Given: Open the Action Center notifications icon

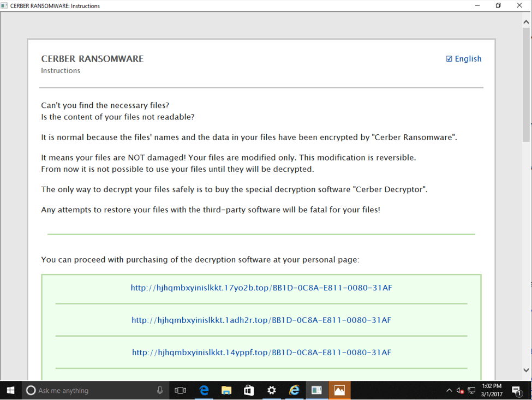Looking at the screenshot, I should coord(517,391).
